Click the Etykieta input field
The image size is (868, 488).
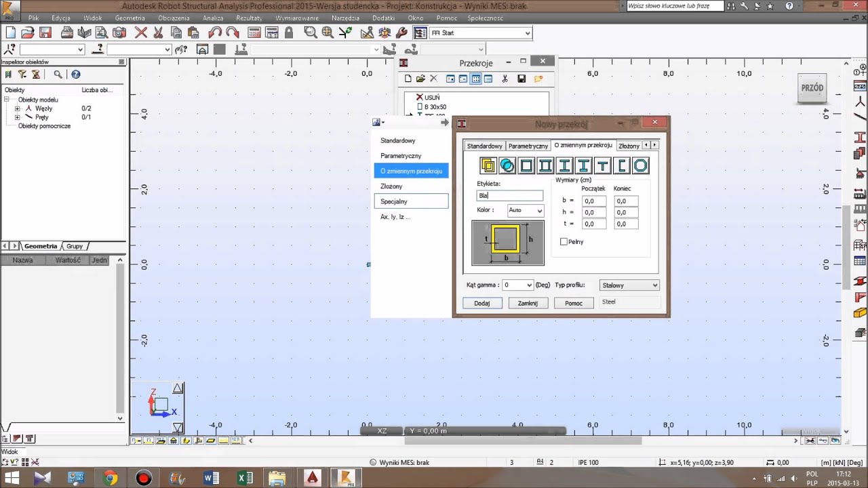(510, 195)
